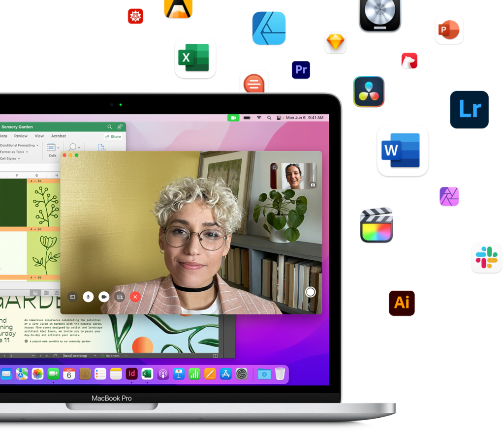This screenshot has height=431, width=504.
Task: Click the FaceTime self-view thumbnail
Action: click(293, 176)
